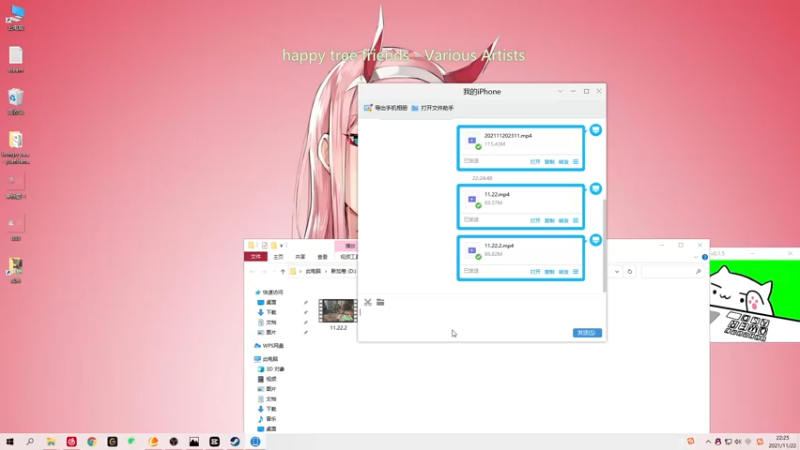Switch to the 共享 ribbon tab in Explorer

[x=300, y=257]
